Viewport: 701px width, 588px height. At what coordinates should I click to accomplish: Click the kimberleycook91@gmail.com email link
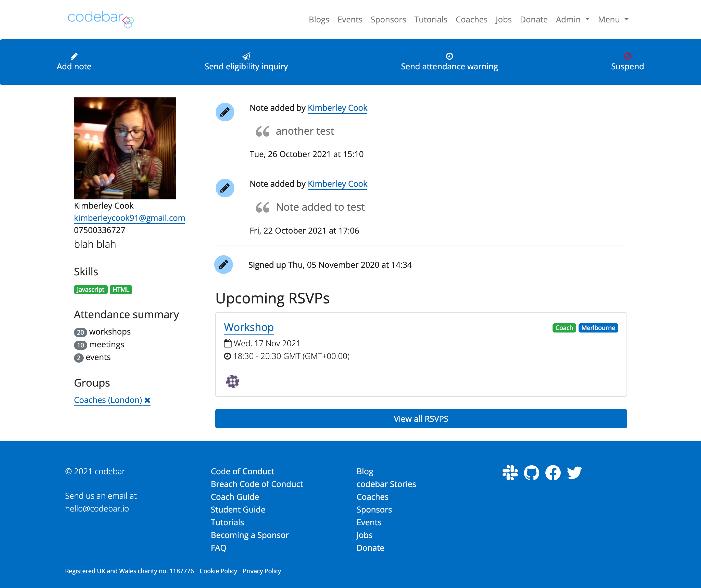[130, 218]
